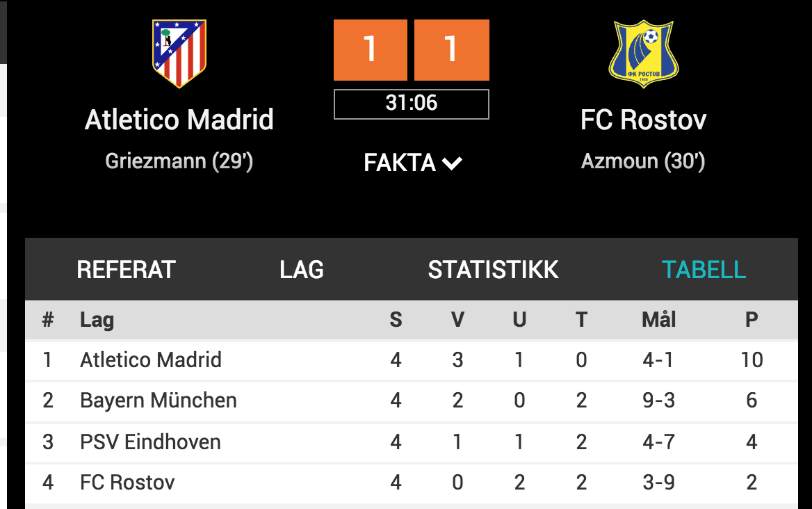Click the match clock showing 31:06
The image size is (812, 509).
coord(411,104)
